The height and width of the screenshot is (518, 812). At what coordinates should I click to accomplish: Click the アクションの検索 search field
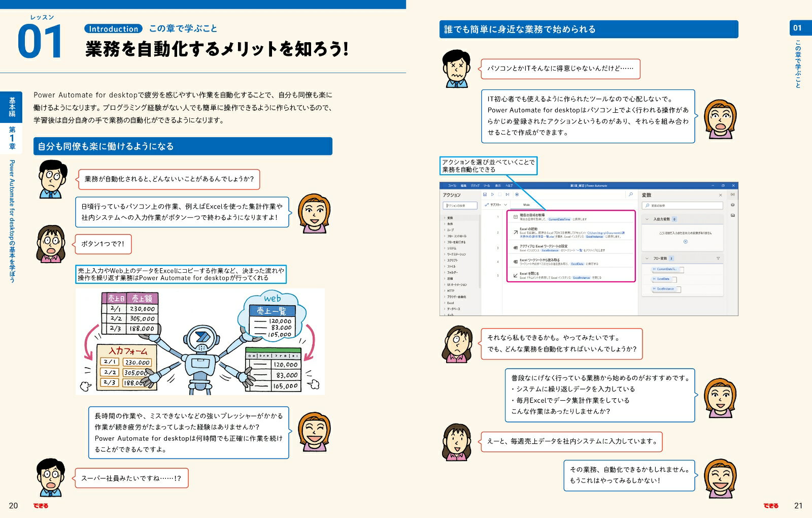460,206
